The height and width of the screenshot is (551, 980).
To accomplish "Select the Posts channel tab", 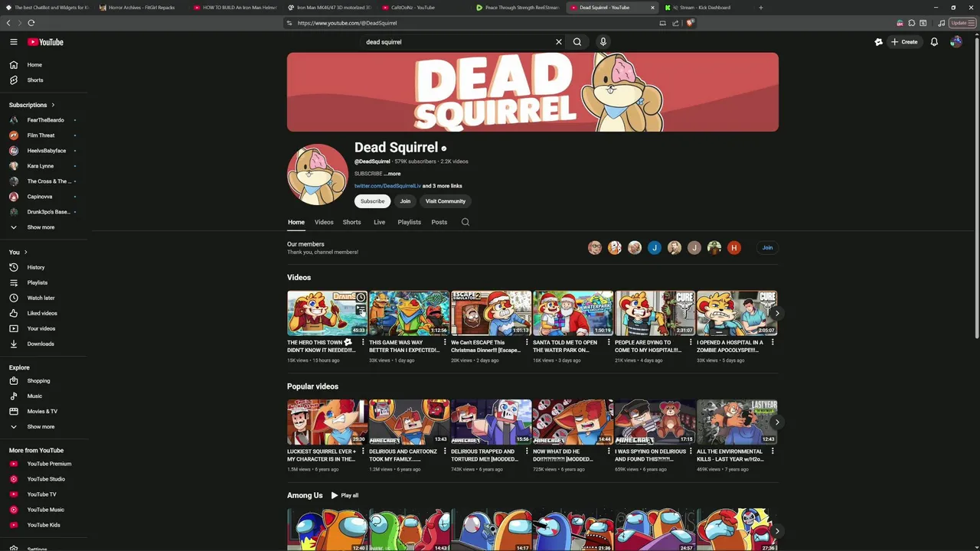I will point(439,222).
